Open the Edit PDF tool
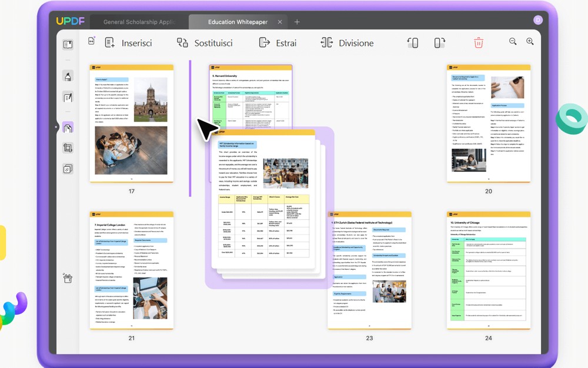 pos(68,98)
